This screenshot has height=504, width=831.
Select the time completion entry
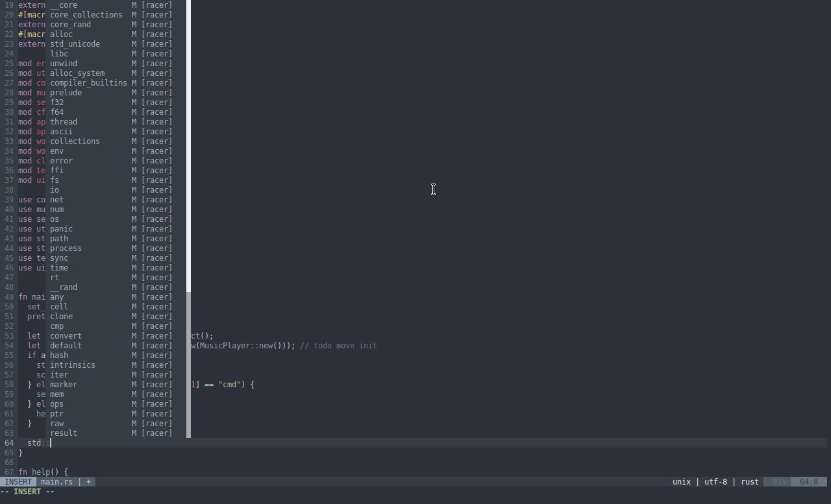coord(116,268)
